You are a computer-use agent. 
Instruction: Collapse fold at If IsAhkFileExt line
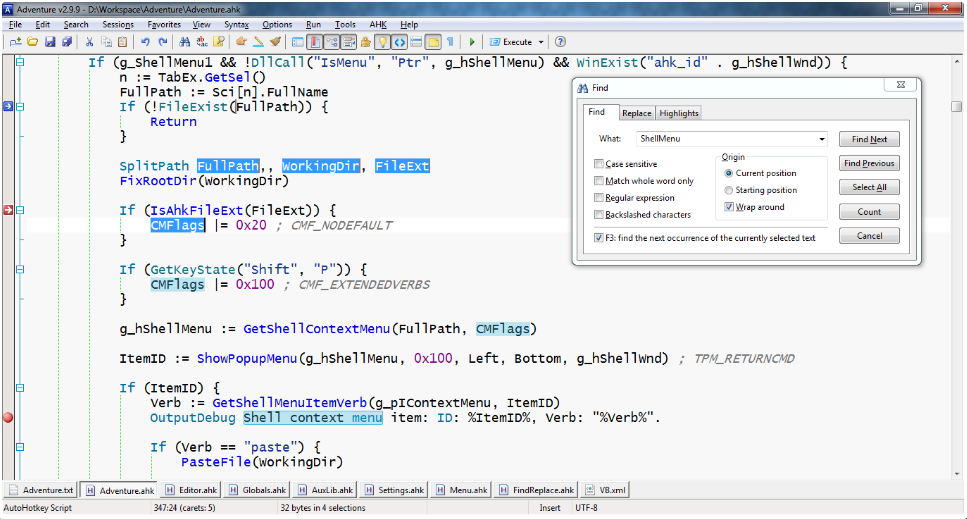click(20, 210)
